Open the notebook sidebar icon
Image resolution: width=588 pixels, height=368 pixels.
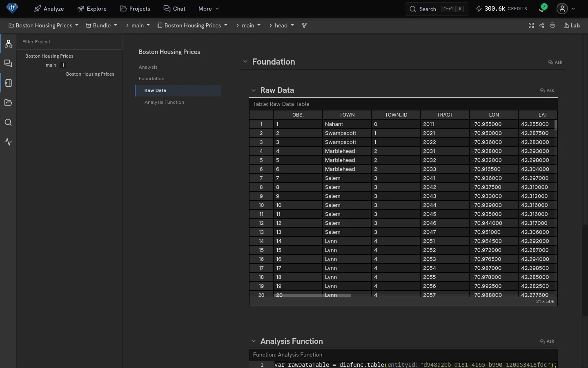click(x=8, y=83)
